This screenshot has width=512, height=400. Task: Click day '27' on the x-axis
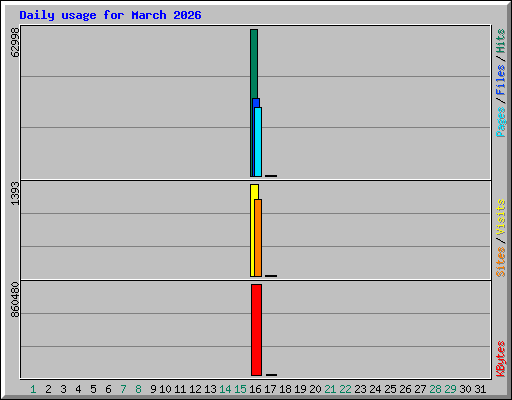click(420, 389)
